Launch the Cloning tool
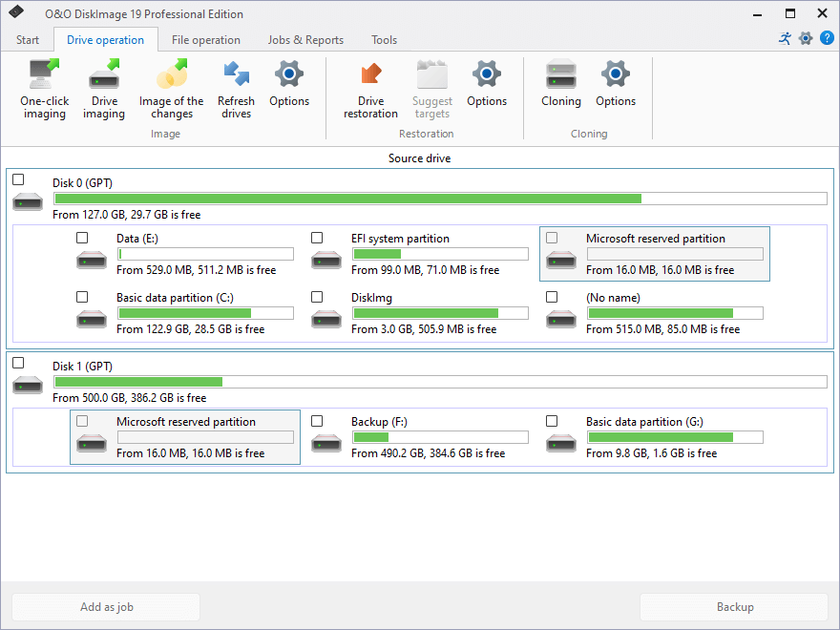 [560, 74]
